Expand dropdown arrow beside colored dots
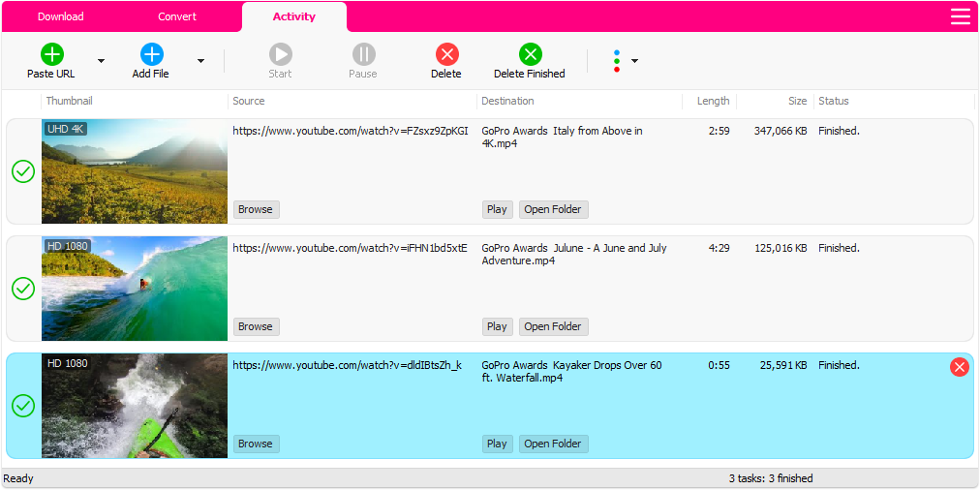This screenshot has height=490, width=980. coord(634,61)
